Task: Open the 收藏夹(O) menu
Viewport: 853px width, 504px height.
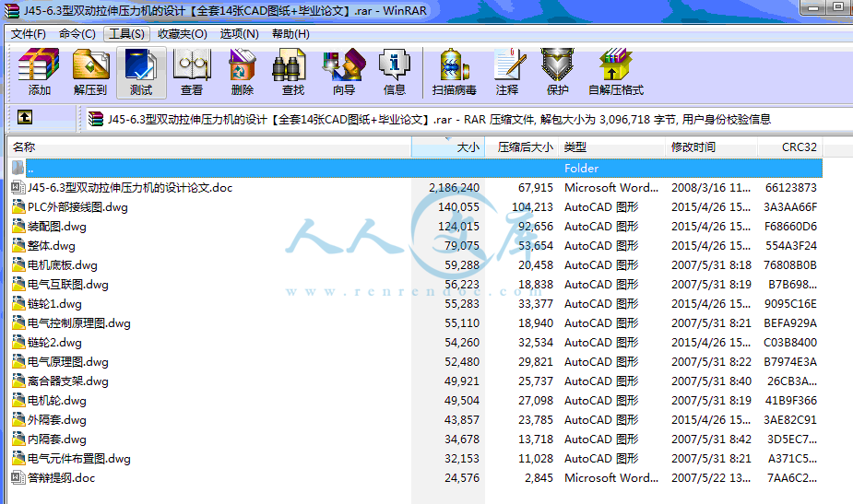Action: pyautogui.click(x=183, y=34)
